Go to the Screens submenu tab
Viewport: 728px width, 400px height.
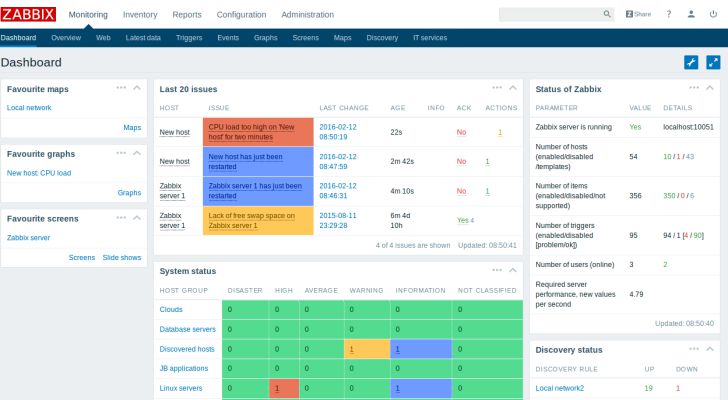306,38
